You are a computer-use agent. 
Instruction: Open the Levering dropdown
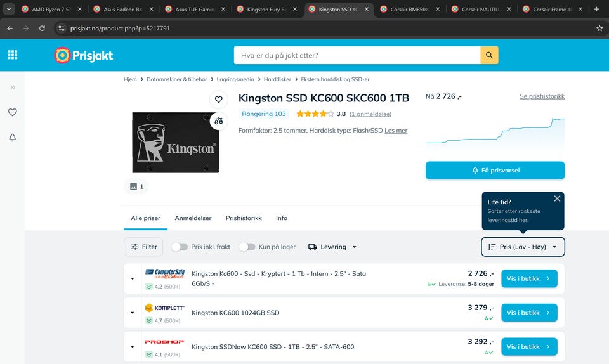click(x=332, y=247)
